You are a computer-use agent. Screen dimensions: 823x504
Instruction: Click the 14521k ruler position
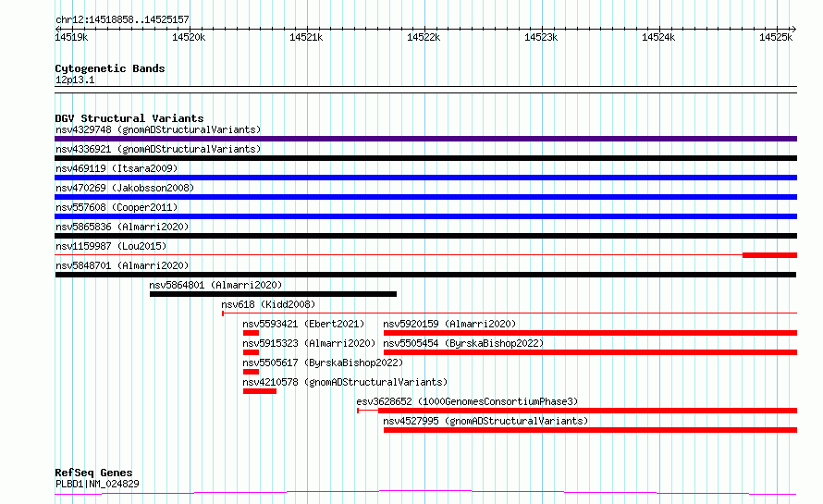point(306,37)
